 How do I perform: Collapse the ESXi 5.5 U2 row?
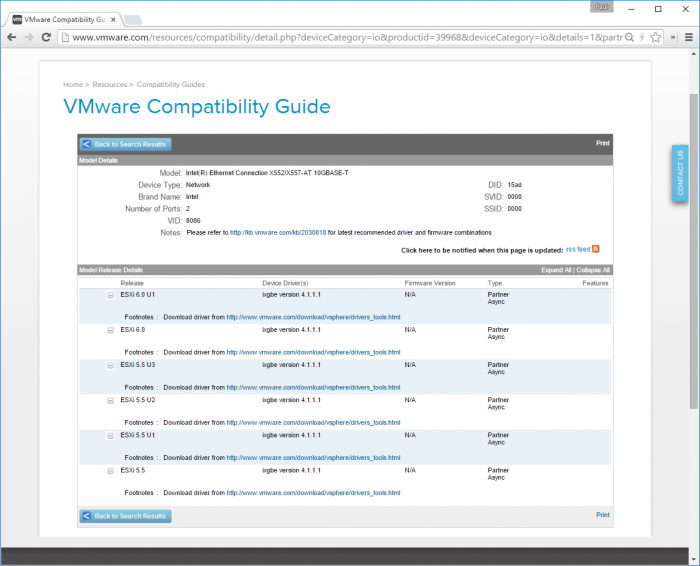[110, 400]
